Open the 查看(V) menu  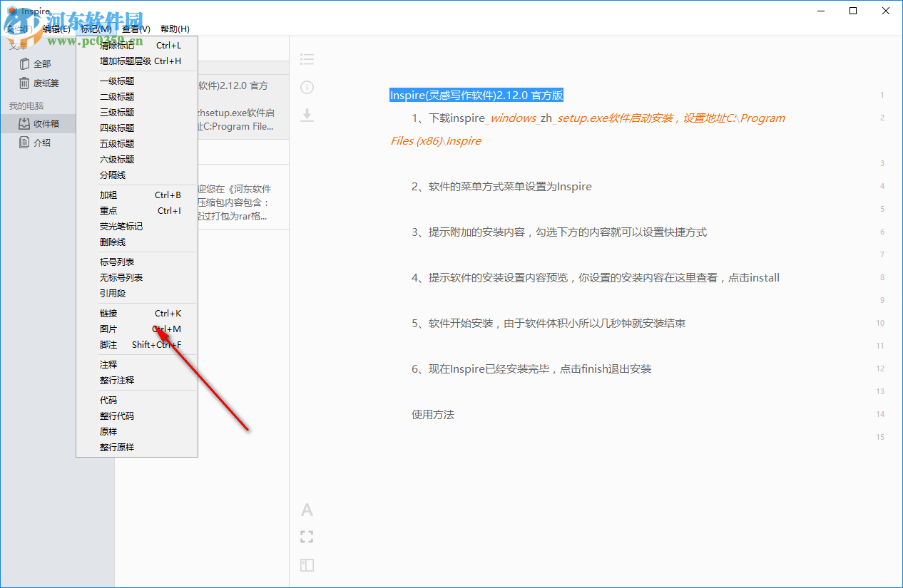[x=136, y=29]
